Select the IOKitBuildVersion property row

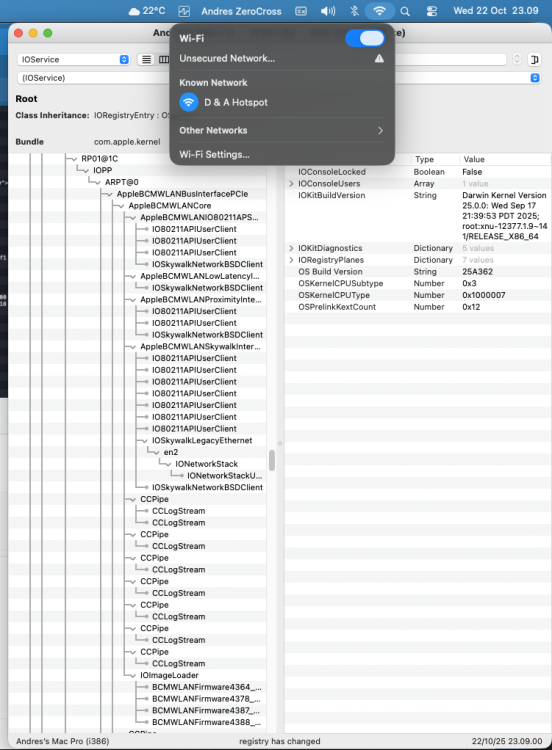tap(418, 216)
